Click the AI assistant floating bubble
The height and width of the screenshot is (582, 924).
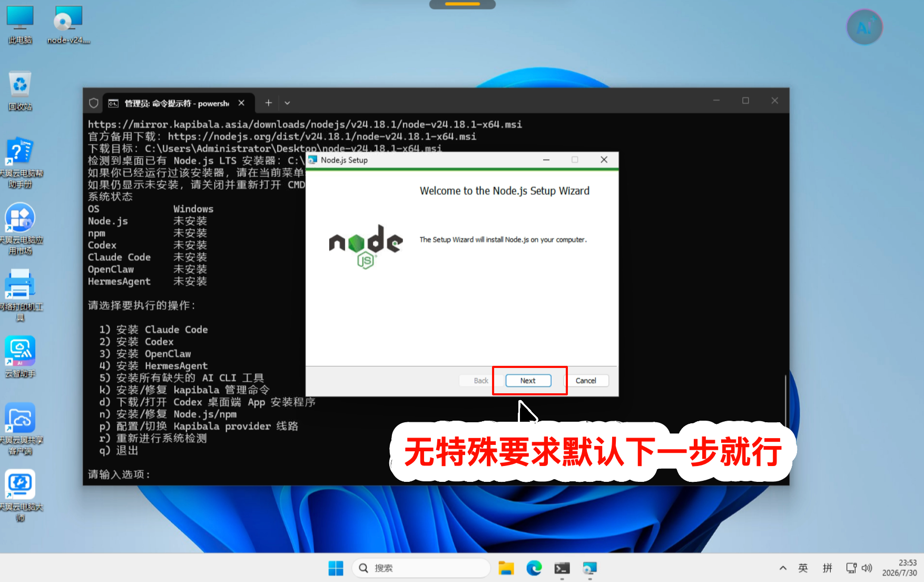(x=864, y=27)
